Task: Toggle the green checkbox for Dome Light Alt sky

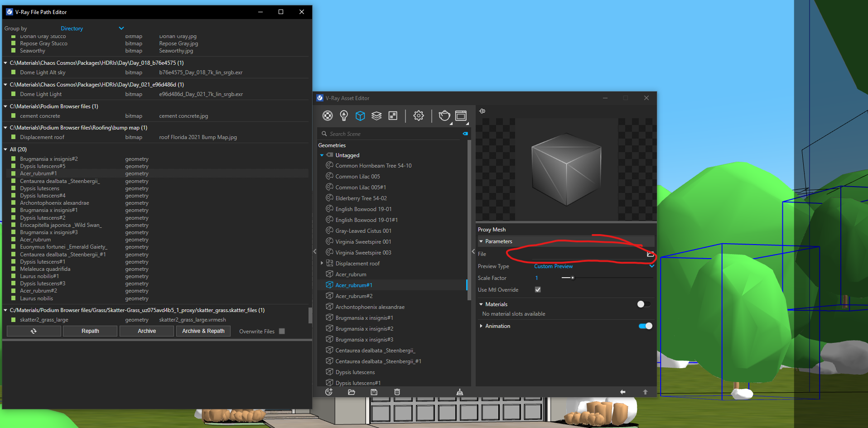Action: click(x=14, y=72)
